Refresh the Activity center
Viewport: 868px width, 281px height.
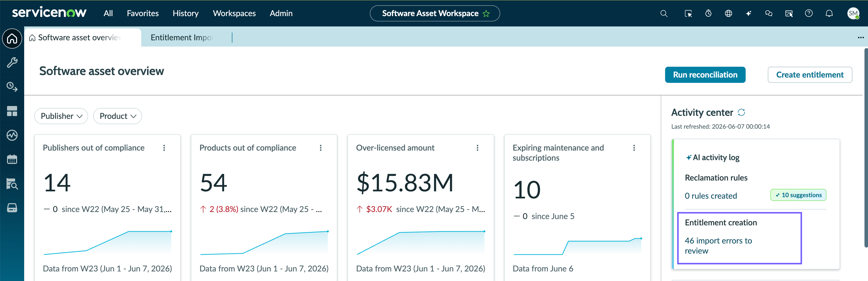(741, 112)
